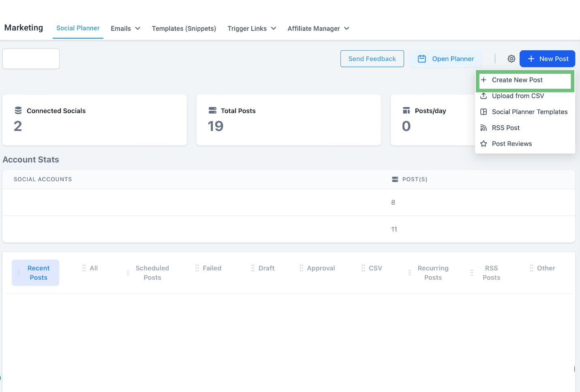Open the settings gear icon
The height and width of the screenshot is (392, 580).
coord(512,59)
